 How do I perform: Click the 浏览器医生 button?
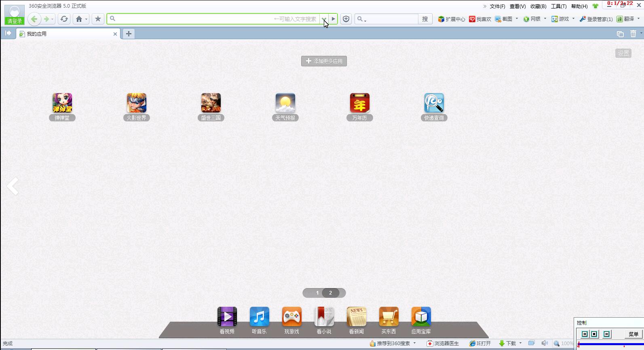[443, 343]
